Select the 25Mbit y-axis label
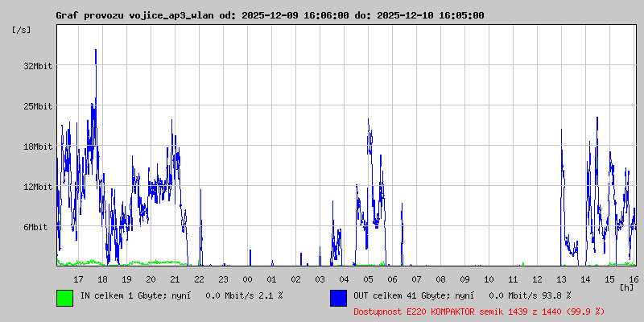Screen dimensions: 644x322 point(38,106)
